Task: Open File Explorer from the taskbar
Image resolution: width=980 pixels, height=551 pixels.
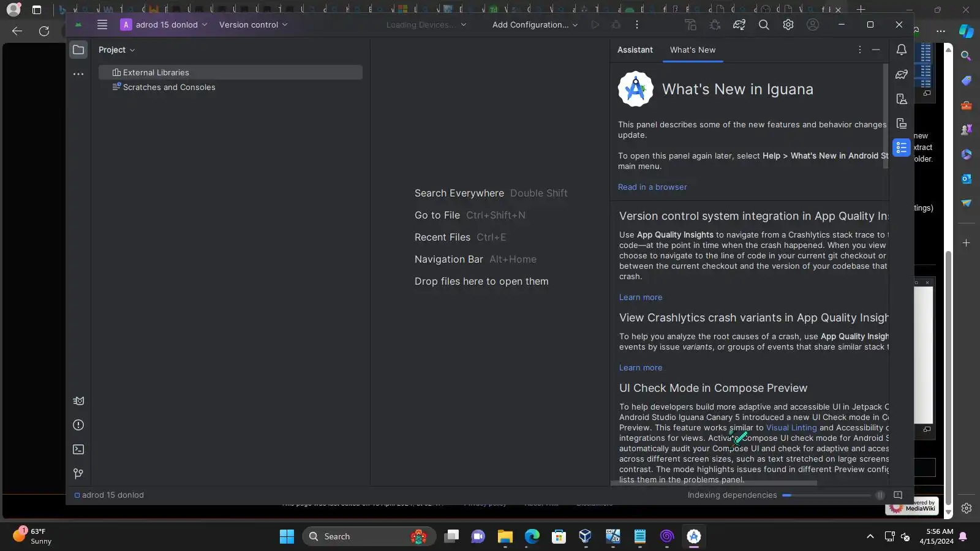Action: pos(505,536)
